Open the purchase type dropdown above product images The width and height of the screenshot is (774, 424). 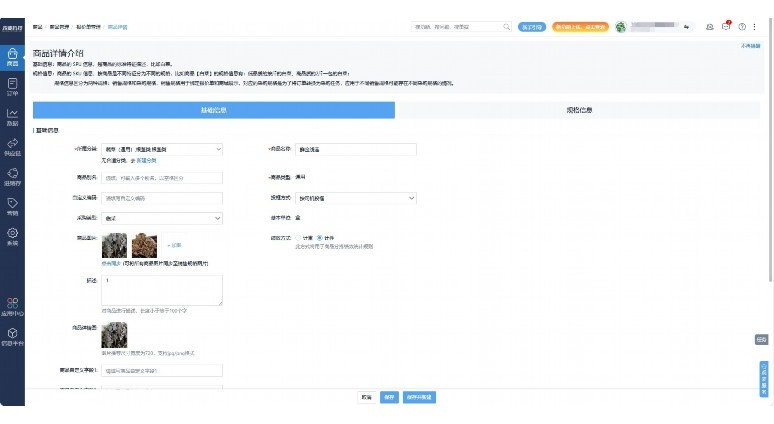click(x=162, y=218)
